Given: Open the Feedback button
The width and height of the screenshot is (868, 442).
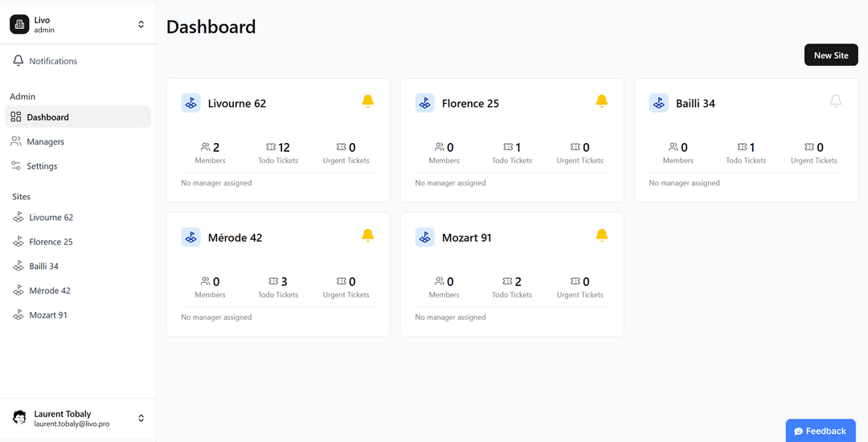Looking at the screenshot, I should pos(820,431).
